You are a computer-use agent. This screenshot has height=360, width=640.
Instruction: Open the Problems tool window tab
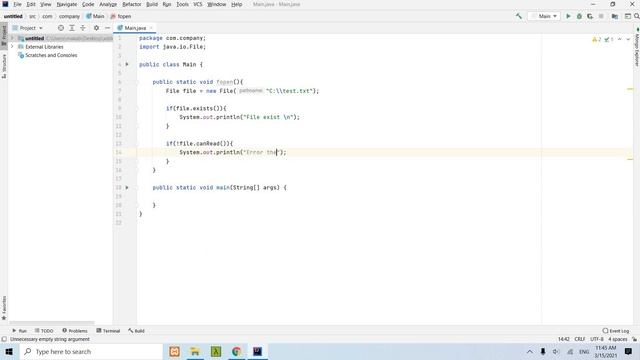tap(75, 331)
